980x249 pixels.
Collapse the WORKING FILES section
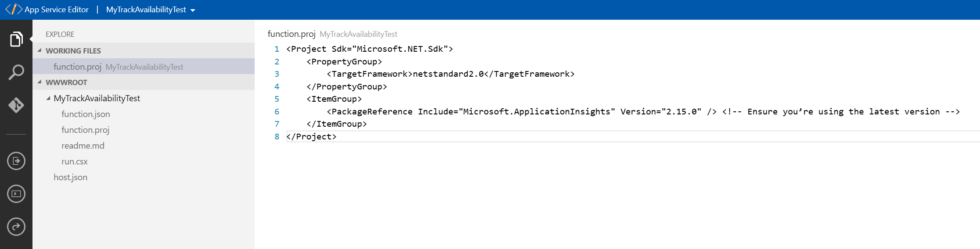(x=40, y=50)
